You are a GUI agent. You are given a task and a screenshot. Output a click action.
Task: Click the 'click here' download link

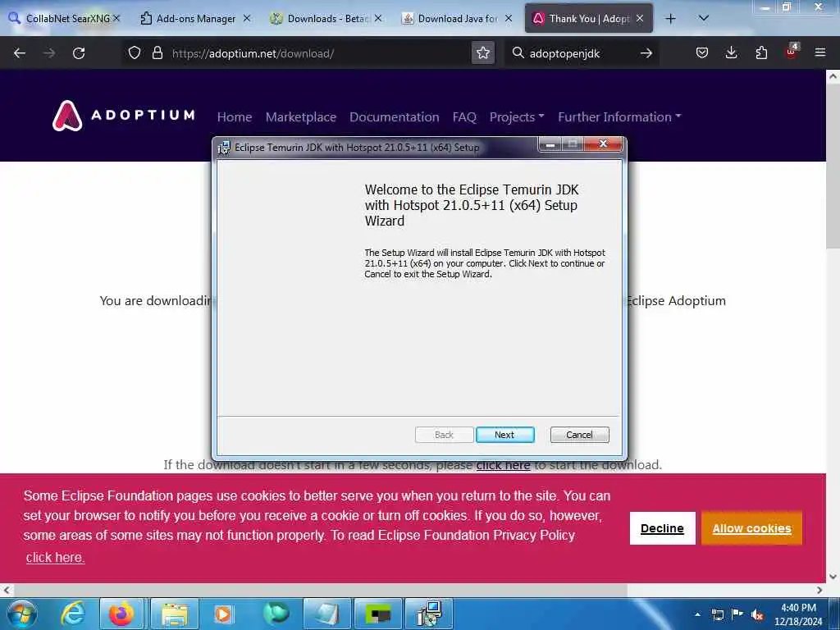[503, 464]
